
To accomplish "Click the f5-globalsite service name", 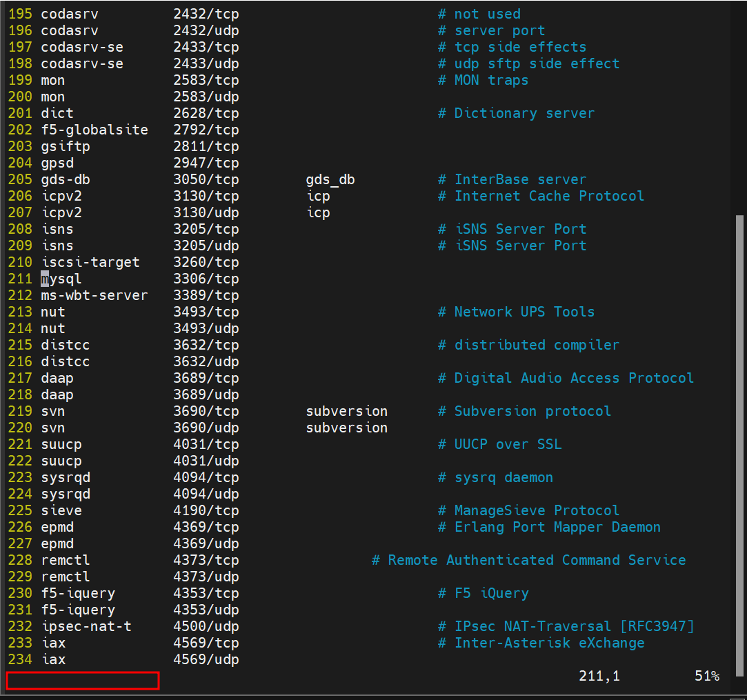I will [94, 130].
